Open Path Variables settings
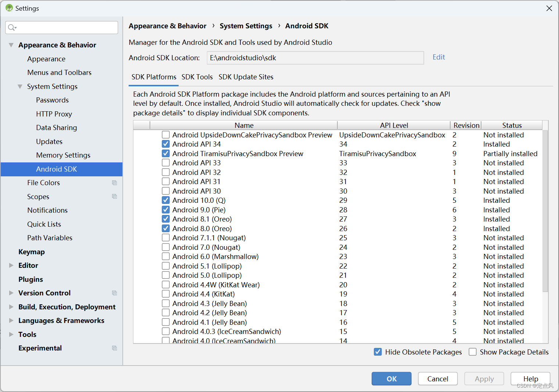The width and height of the screenshot is (559, 392). [50, 238]
